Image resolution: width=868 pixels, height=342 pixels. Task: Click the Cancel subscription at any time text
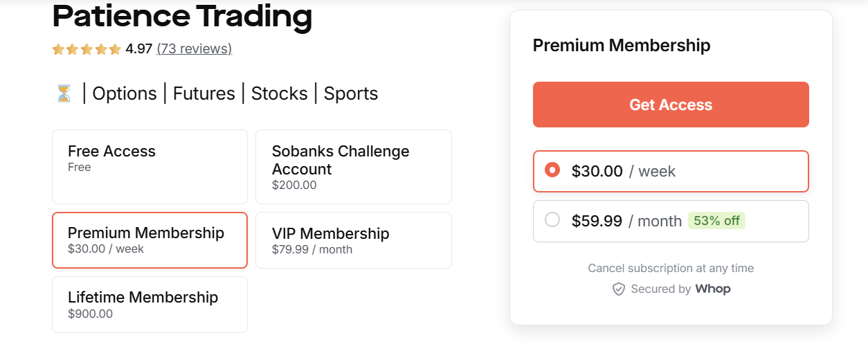tap(671, 268)
